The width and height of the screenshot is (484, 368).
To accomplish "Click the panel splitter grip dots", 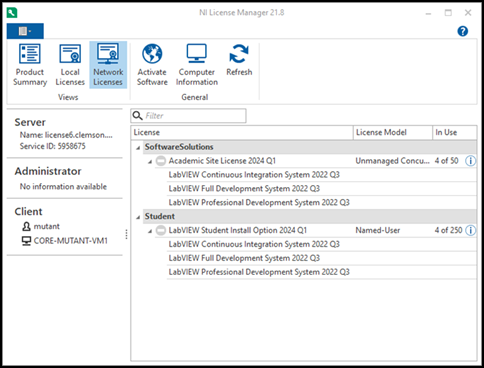I will pyautogui.click(x=126, y=234).
